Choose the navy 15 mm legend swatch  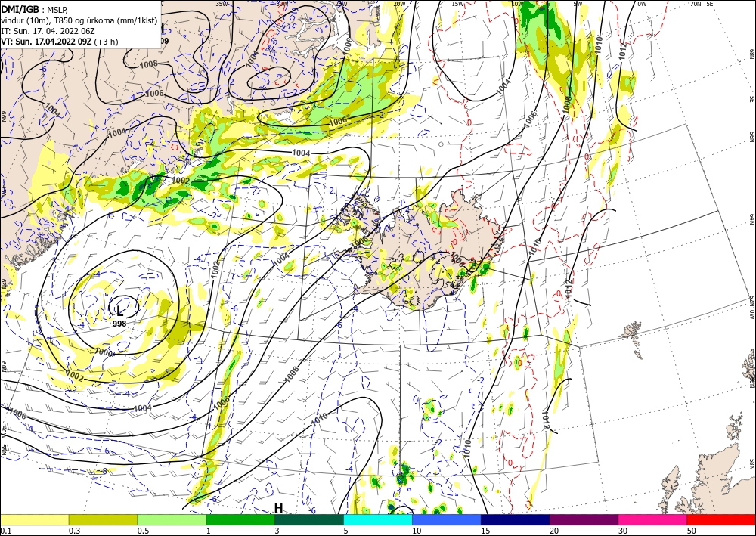pyautogui.click(x=516, y=519)
